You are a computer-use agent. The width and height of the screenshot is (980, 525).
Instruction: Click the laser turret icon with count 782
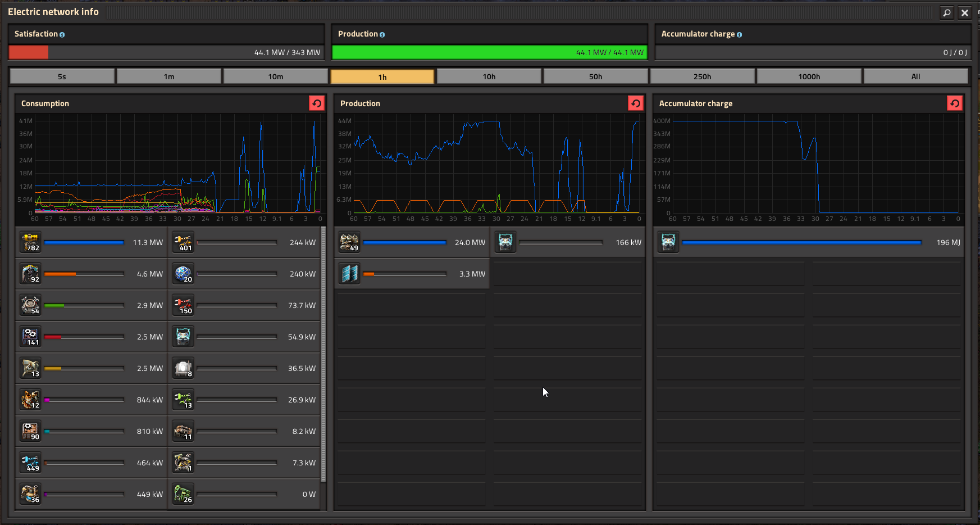[30, 242]
